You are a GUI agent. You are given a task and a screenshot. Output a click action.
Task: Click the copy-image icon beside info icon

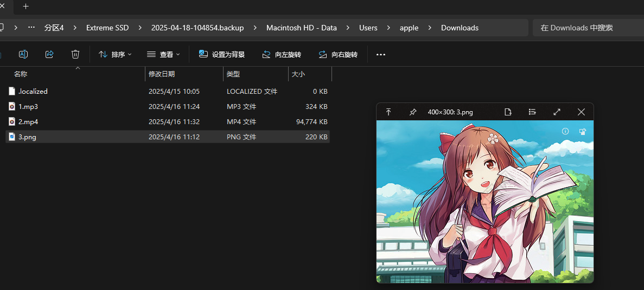click(582, 131)
